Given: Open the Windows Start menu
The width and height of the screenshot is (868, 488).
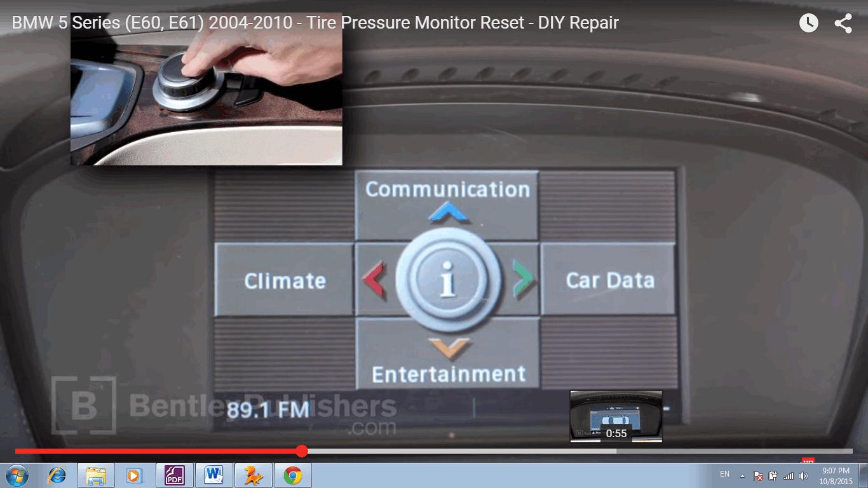Looking at the screenshot, I should point(17,475).
